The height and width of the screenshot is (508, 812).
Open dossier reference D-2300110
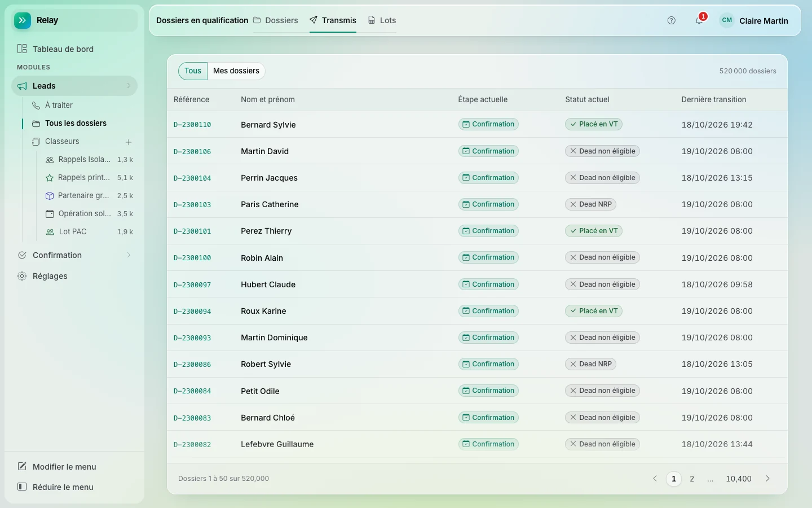[x=192, y=125]
